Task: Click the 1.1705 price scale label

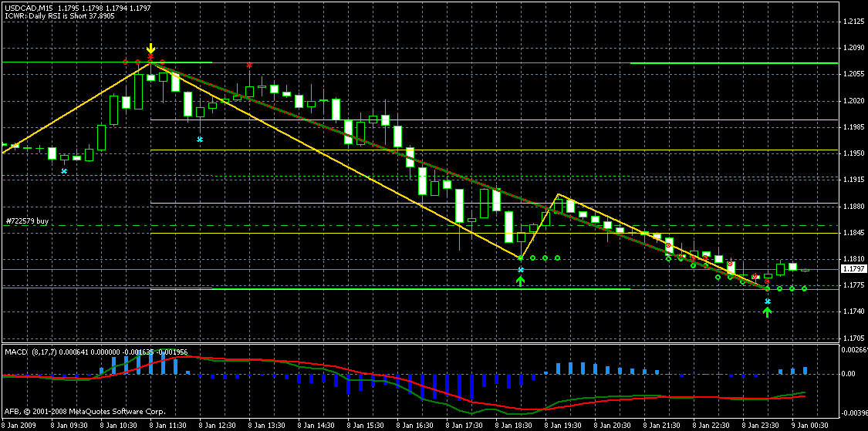Action: tap(852, 338)
